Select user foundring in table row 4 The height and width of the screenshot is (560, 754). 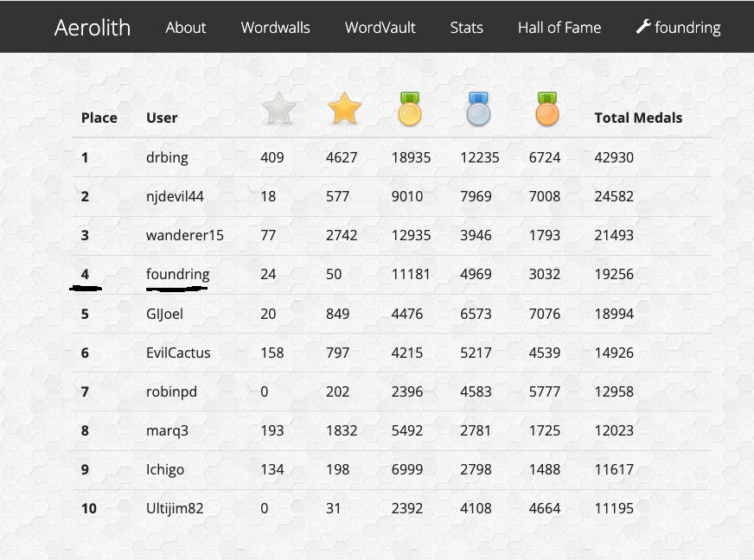[178, 275]
